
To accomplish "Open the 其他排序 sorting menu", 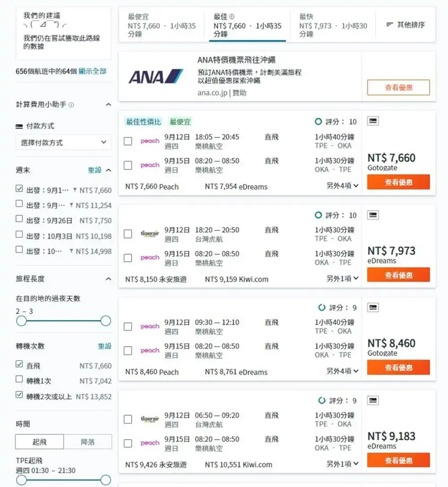I will coord(405,25).
